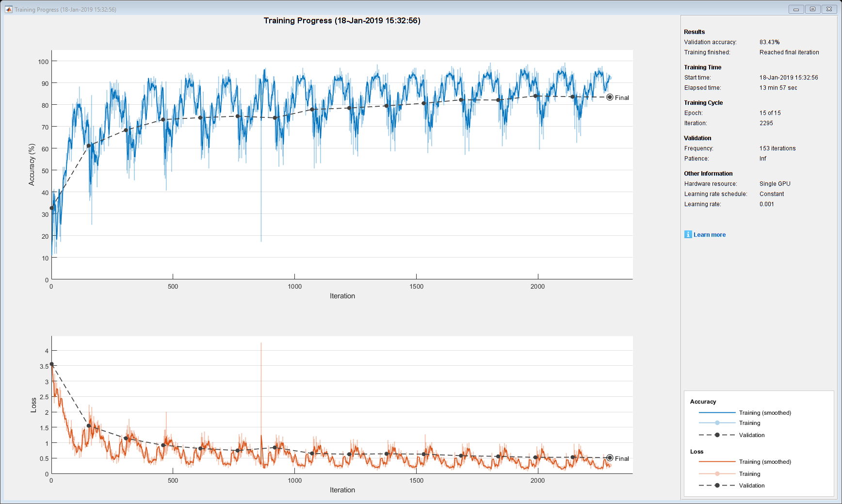
Task: Open the Learn more link
Action: pyautogui.click(x=710, y=235)
